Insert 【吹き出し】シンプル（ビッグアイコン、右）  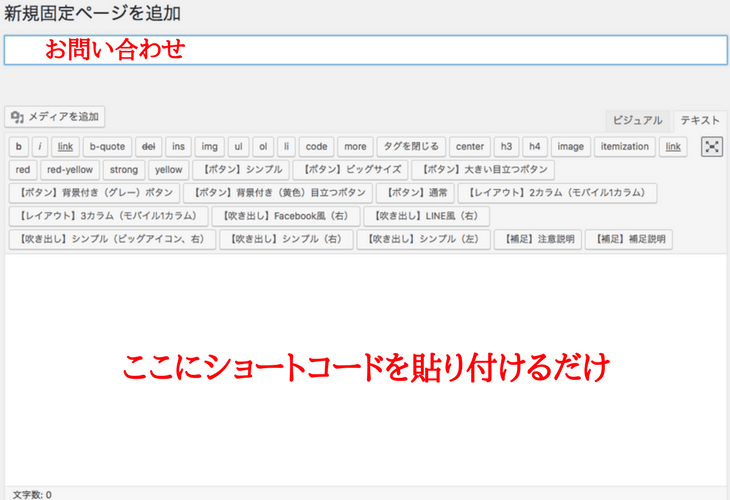(112, 239)
